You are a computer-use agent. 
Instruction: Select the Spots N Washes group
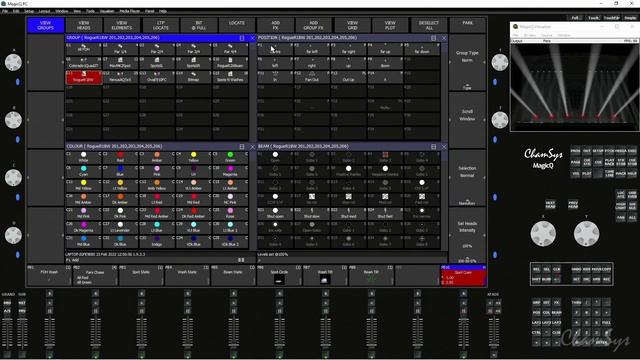point(230,77)
